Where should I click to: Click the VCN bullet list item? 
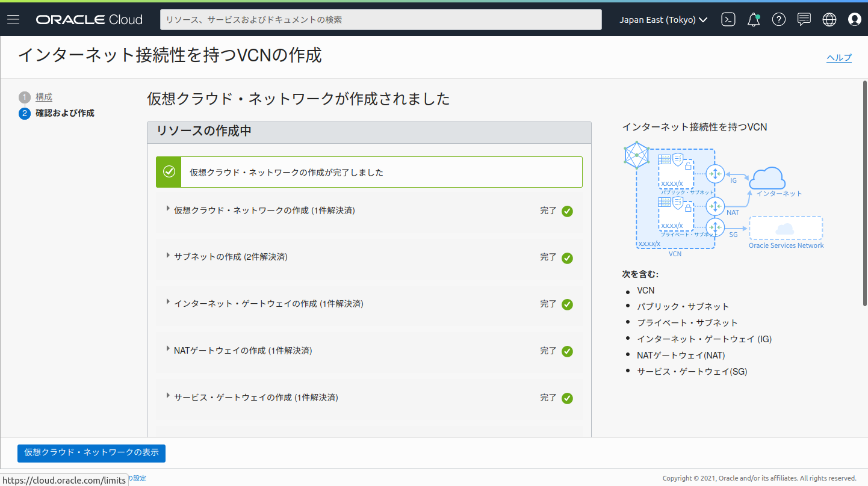point(646,291)
